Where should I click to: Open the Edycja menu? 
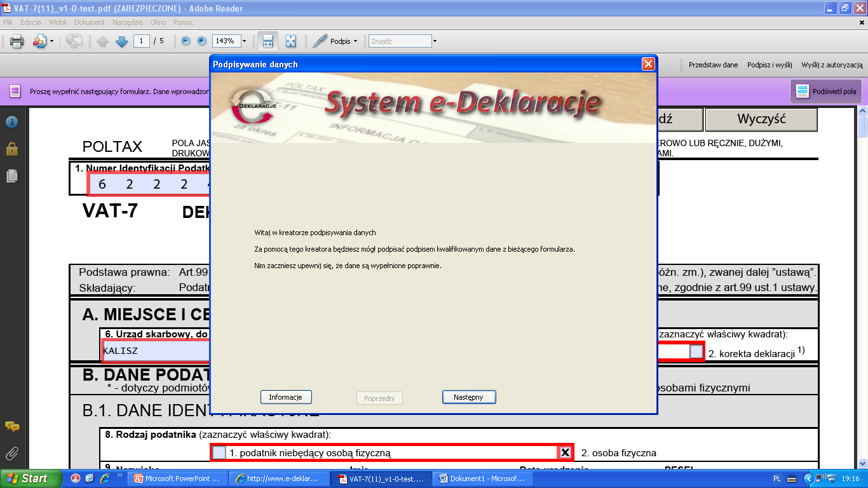pos(31,22)
